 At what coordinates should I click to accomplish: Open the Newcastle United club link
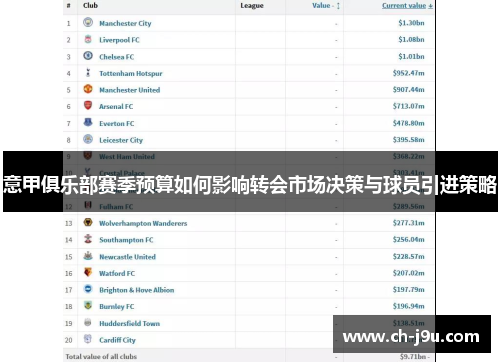pyautogui.click(x=127, y=257)
